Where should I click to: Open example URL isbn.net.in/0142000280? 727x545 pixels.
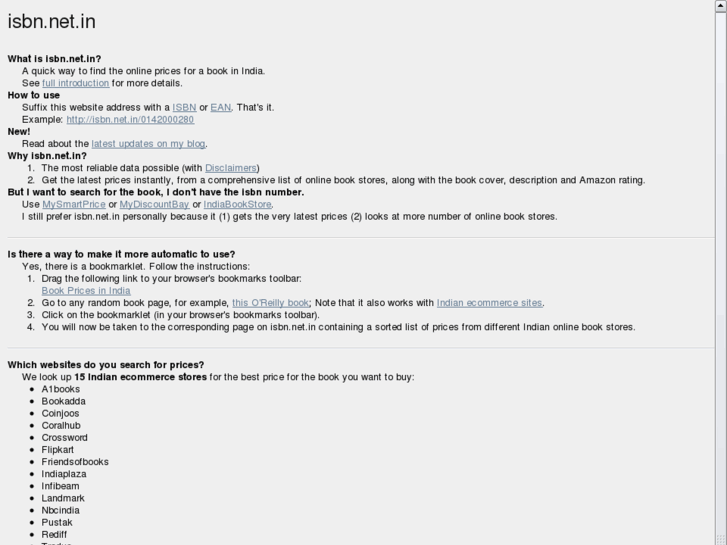pyautogui.click(x=130, y=119)
